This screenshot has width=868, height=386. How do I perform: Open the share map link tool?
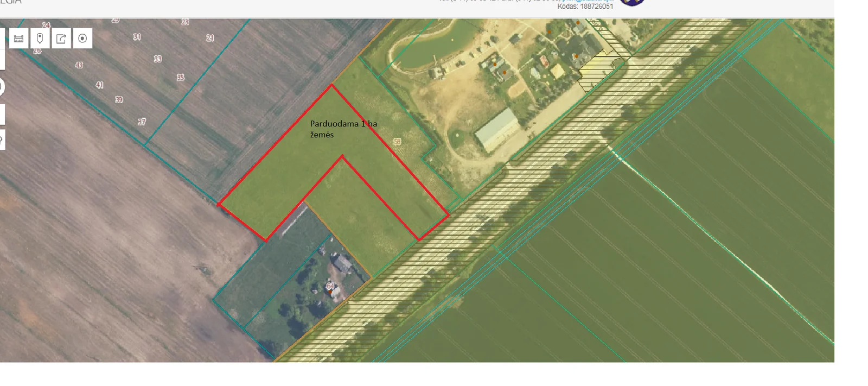tap(61, 39)
